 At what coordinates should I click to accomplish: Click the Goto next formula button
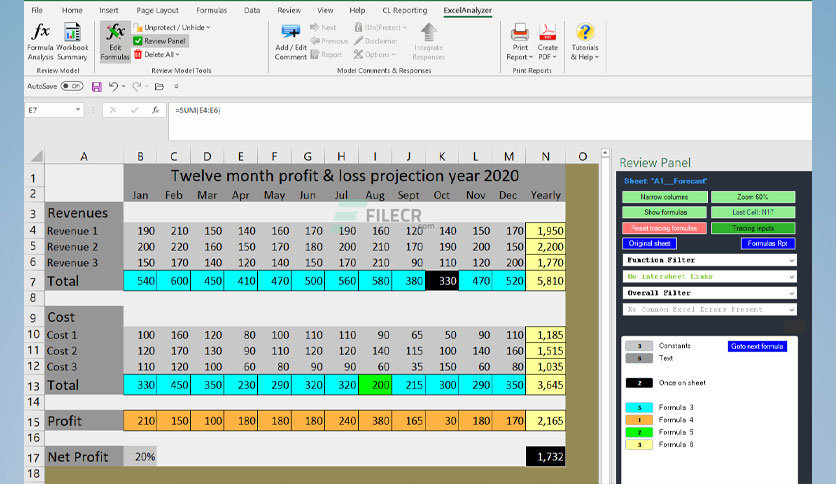click(757, 346)
